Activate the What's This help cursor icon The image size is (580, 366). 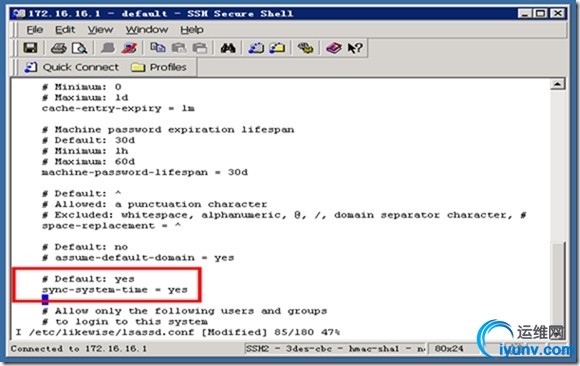tap(355, 48)
